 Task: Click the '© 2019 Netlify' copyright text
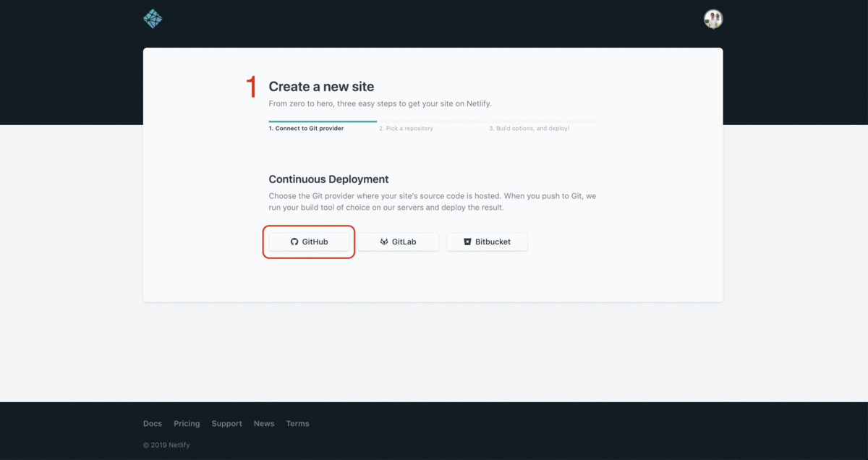[166, 446]
